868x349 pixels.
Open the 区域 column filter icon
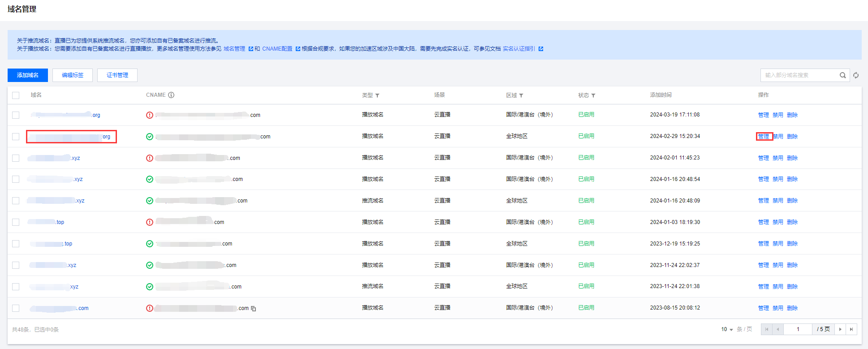[x=521, y=95]
